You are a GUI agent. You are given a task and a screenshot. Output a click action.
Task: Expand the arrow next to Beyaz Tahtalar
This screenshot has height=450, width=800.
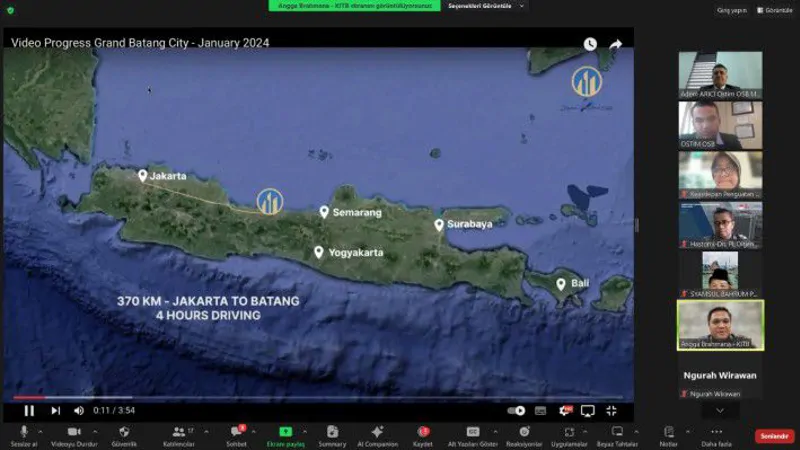coord(636,432)
